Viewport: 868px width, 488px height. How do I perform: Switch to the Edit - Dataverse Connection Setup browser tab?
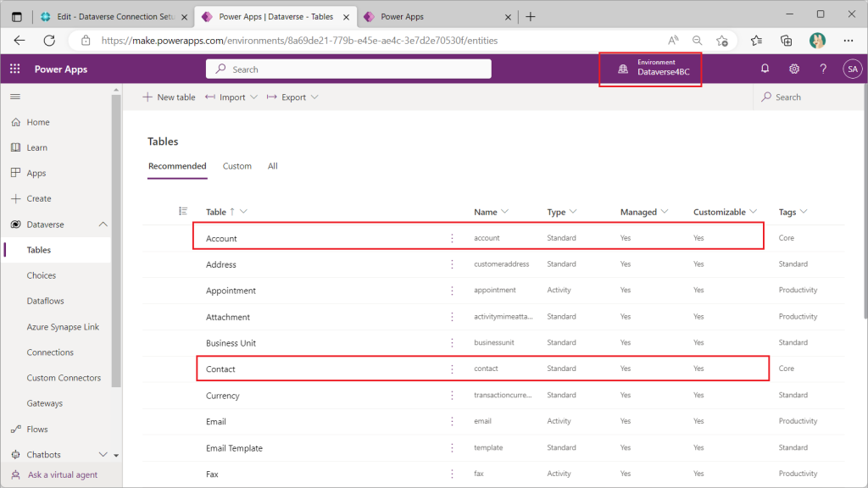click(115, 17)
